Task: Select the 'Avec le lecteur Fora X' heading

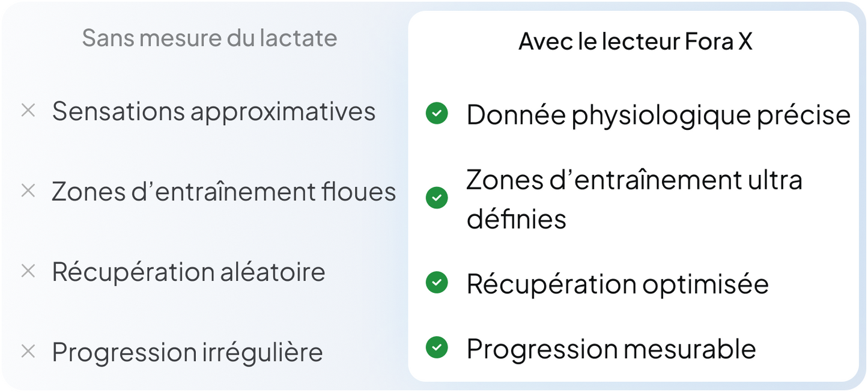Action: click(x=635, y=41)
